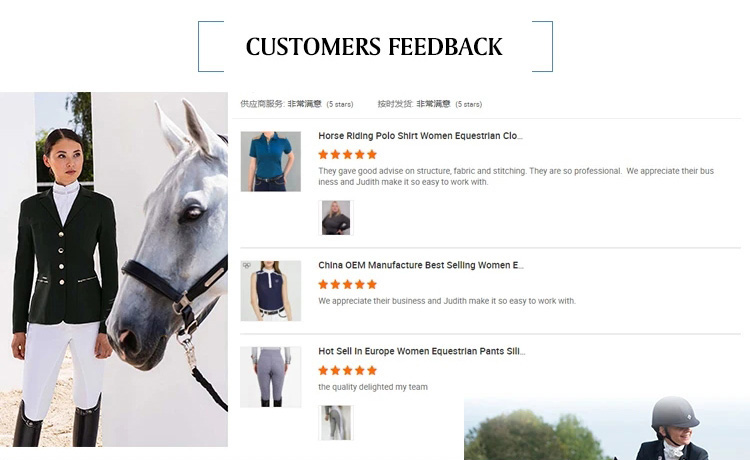Click the photo of rider with white horse
Image resolution: width=750 pixels, height=460 pixels.
(x=114, y=269)
